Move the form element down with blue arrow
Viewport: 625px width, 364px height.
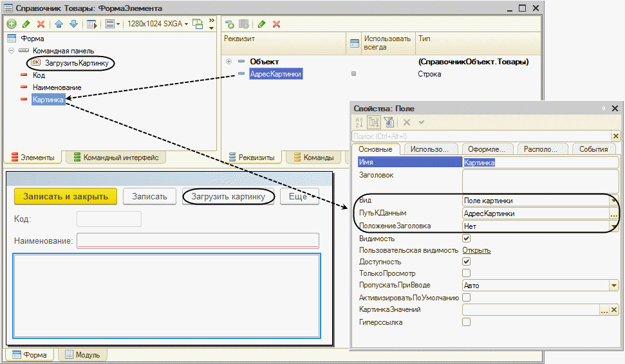pyautogui.click(x=74, y=24)
